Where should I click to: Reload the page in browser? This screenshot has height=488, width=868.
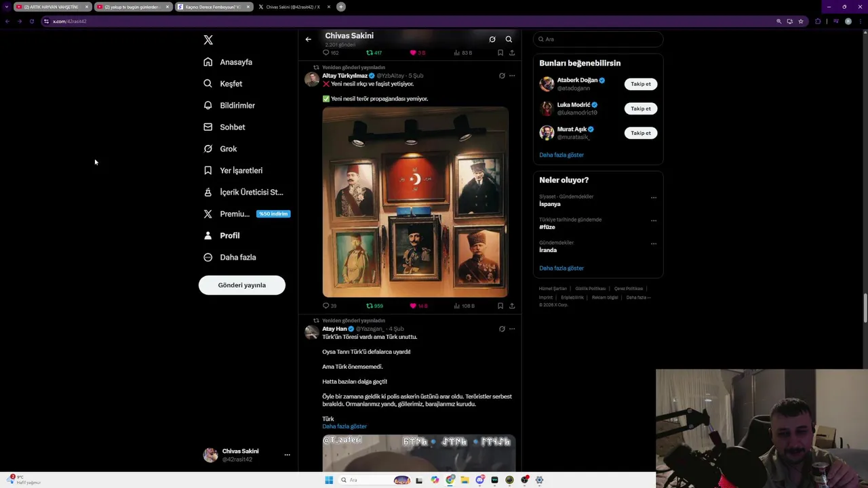pos(31,21)
